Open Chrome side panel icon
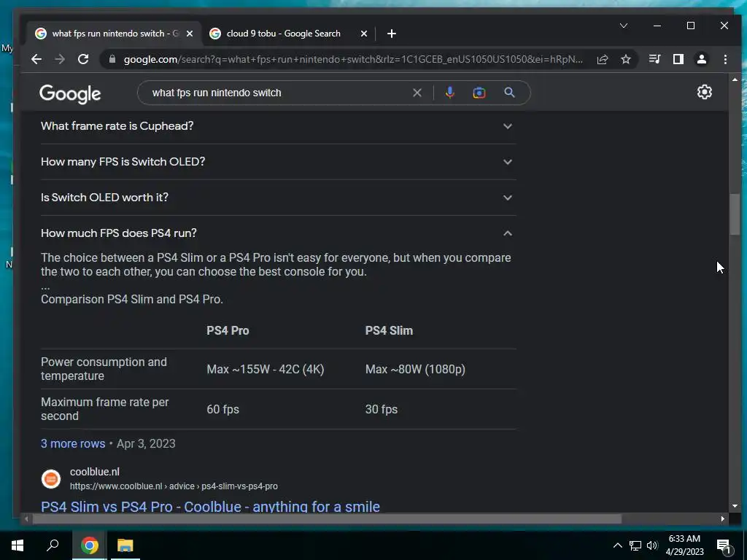This screenshot has height=560, width=747. coord(678,59)
